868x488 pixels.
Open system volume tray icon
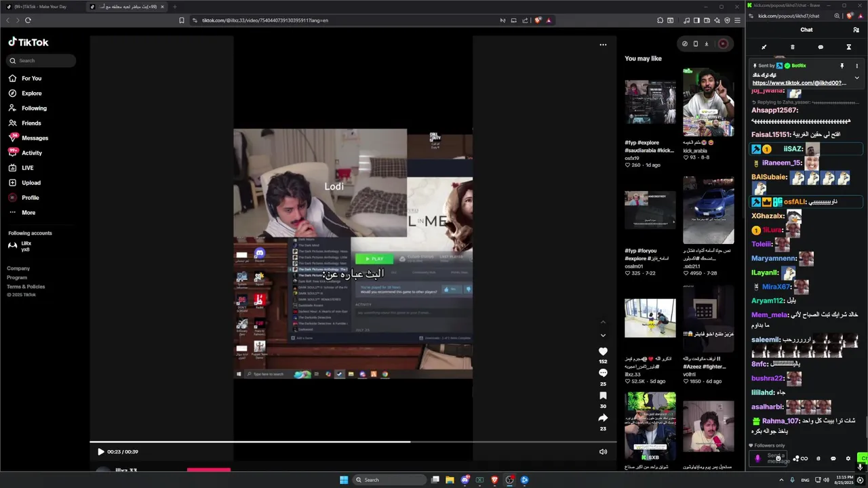pos(825,480)
